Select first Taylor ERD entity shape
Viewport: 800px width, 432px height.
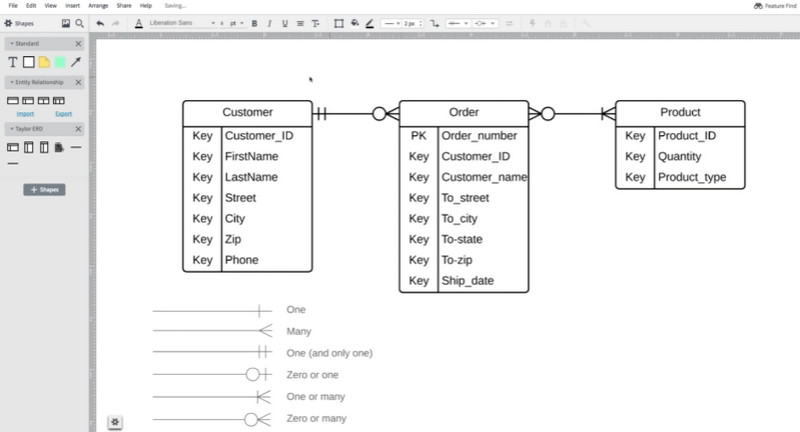pos(13,148)
